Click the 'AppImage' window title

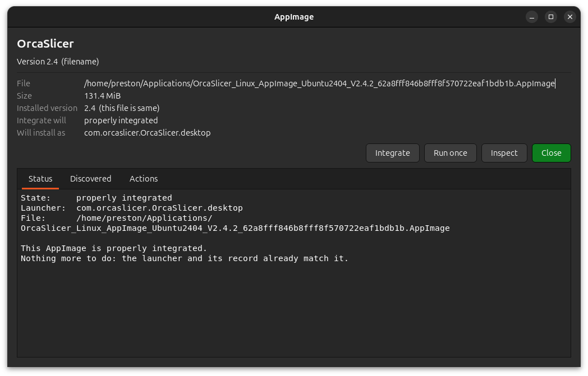pyautogui.click(x=293, y=17)
